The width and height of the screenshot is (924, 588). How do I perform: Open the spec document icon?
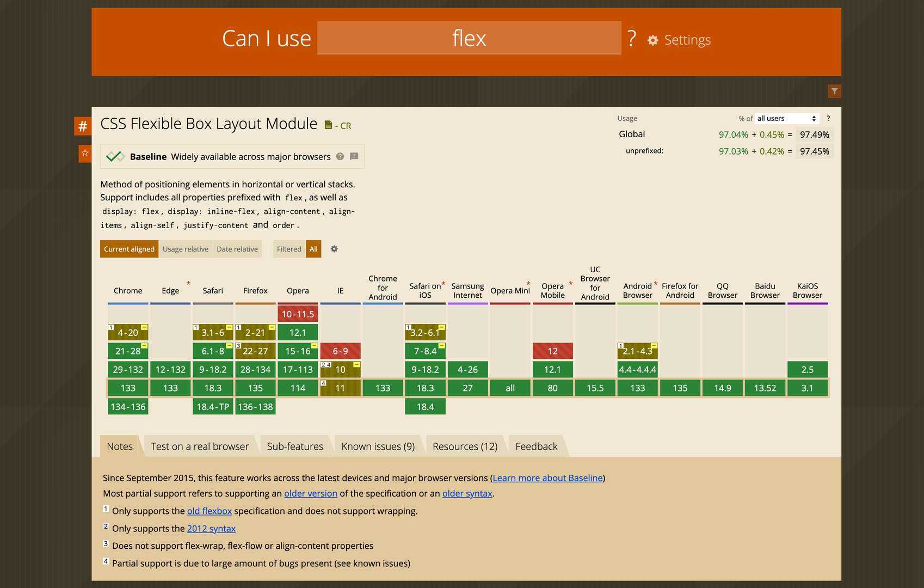(x=328, y=125)
